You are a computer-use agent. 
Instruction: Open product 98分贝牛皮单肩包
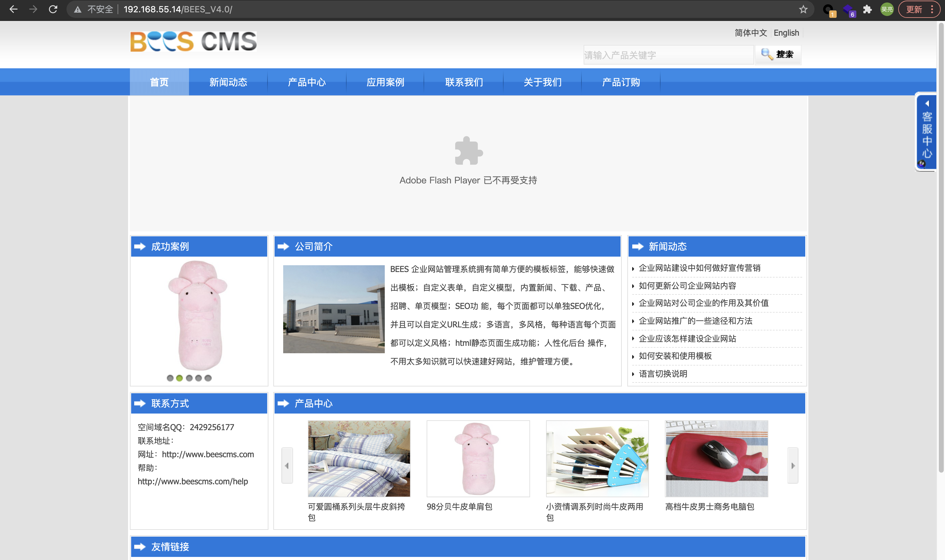459,506
